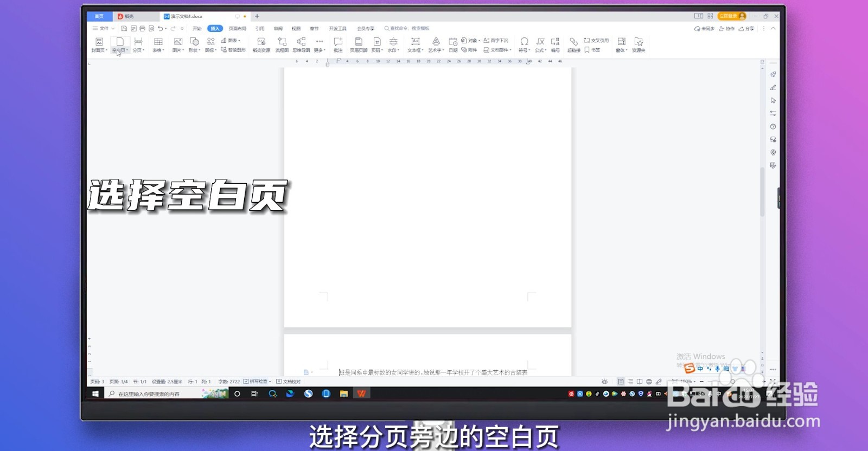Click the 分页 page break icon
Image resolution: width=868 pixels, height=451 pixels.
point(138,42)
